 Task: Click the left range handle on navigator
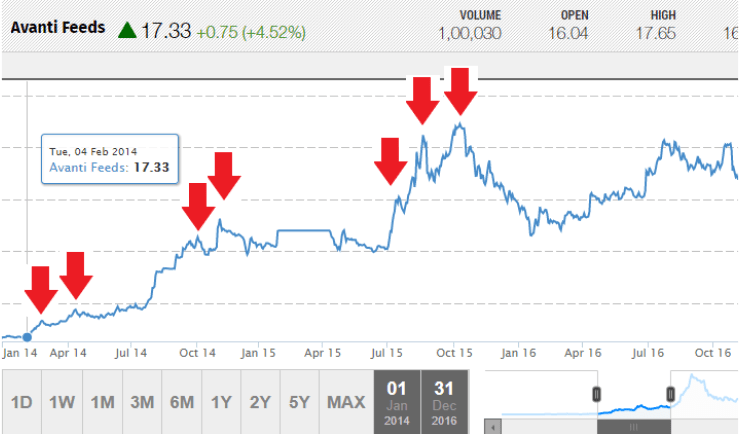point(597,394)
